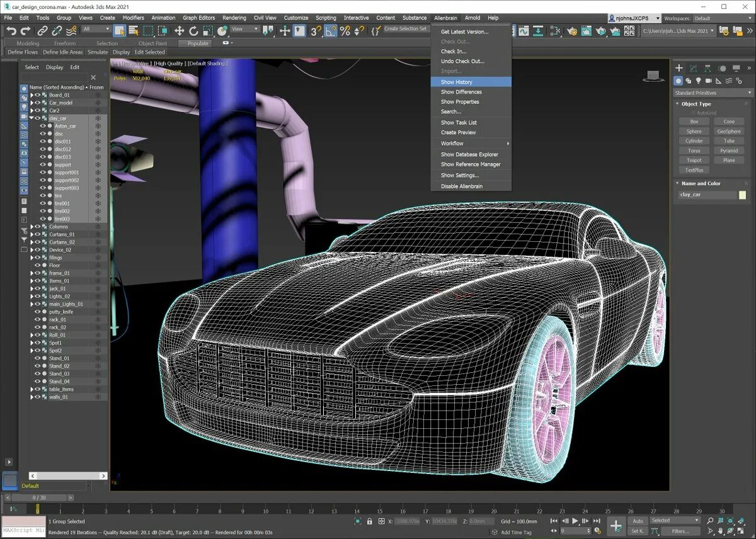This screenshot has height=539, width=756.
Task: Click the Select Object tool
Action: coord(119,30)
